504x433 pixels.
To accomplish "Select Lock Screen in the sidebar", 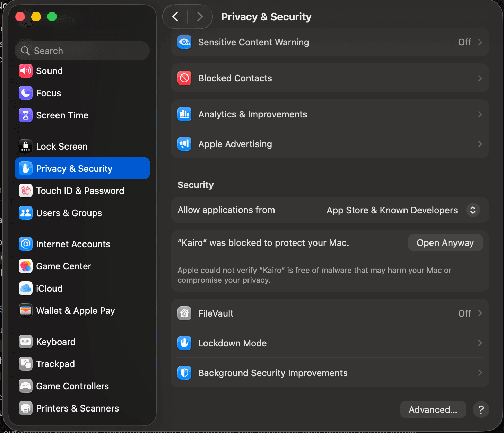I will [82, 147].
